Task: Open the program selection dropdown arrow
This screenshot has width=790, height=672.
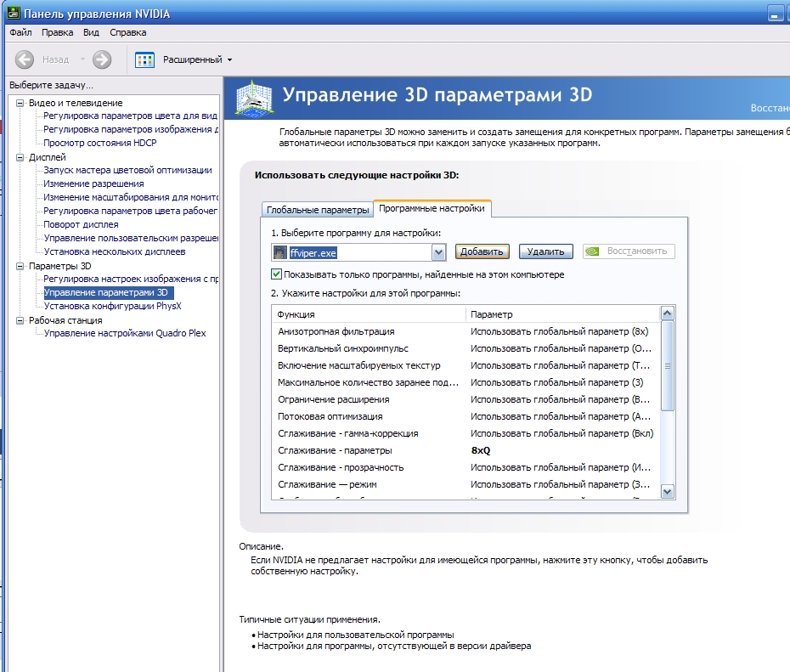Action: pyautogui.click(x=438, y=252)
